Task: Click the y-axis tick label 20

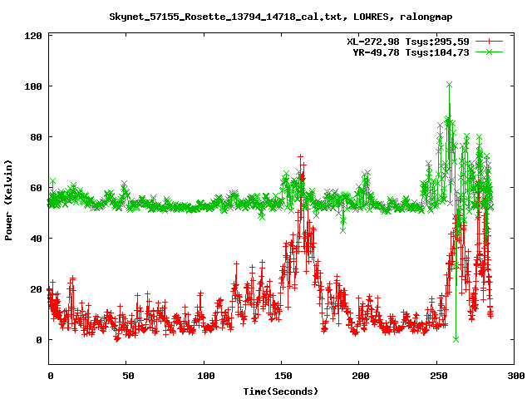Action: point(36,289)
